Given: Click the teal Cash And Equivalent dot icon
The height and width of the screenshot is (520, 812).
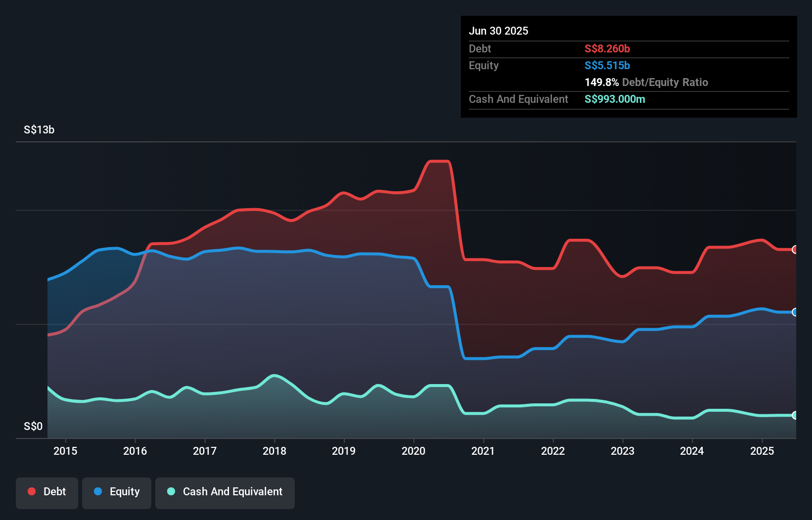Looking at the screenshot, I should (170, 492).
